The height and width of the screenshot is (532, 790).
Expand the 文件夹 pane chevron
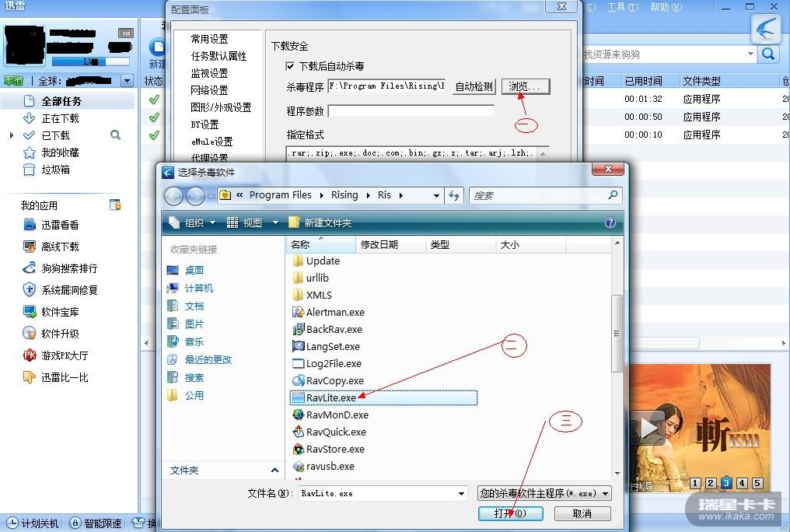[x=275, y=470]
